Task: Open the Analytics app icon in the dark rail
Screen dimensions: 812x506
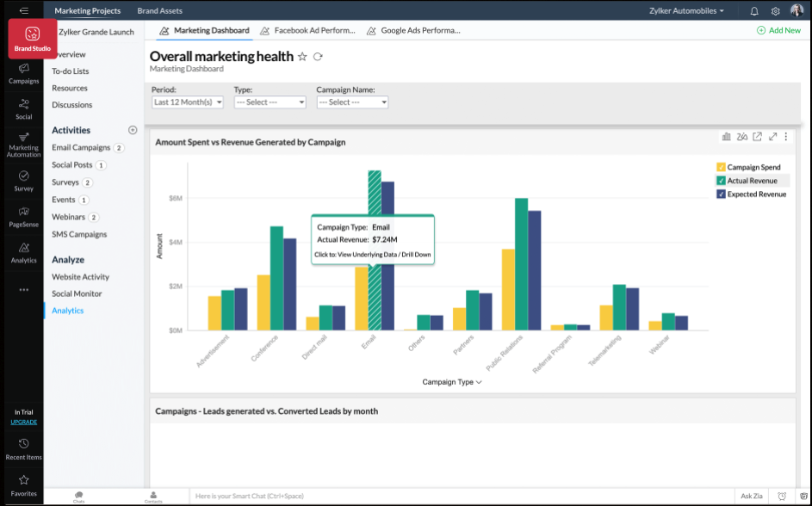Action: pos(24,253)
